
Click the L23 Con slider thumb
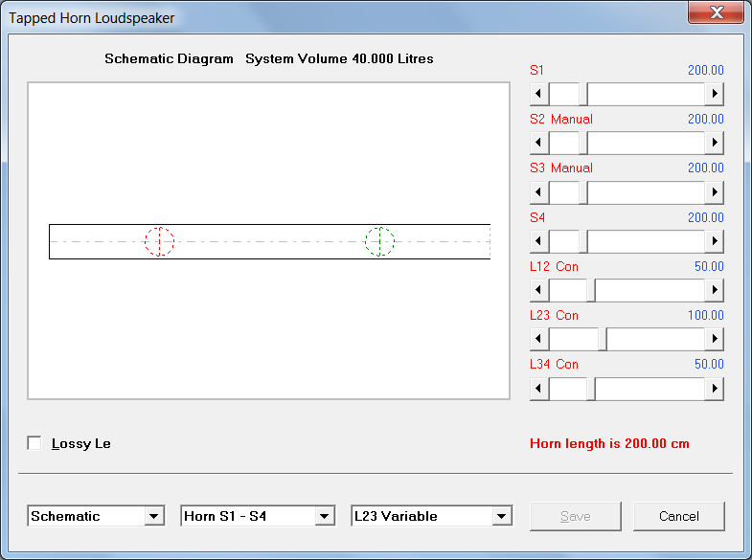point(603,339)
